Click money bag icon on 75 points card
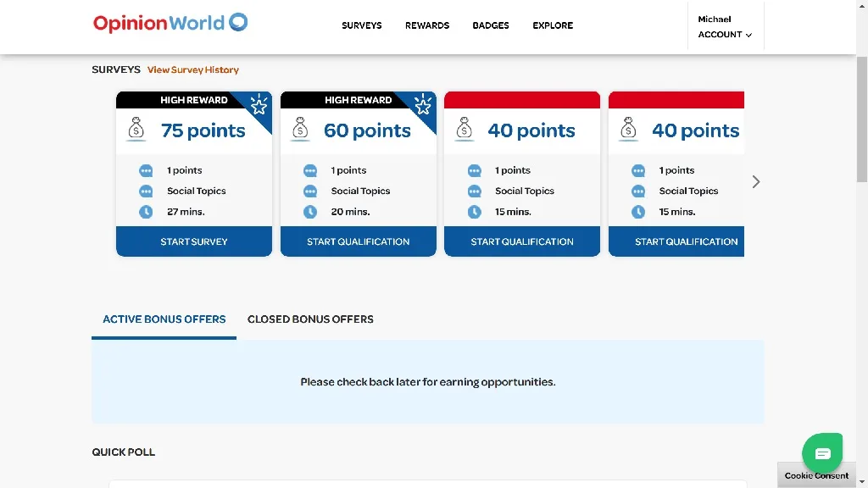 point(136,130)
